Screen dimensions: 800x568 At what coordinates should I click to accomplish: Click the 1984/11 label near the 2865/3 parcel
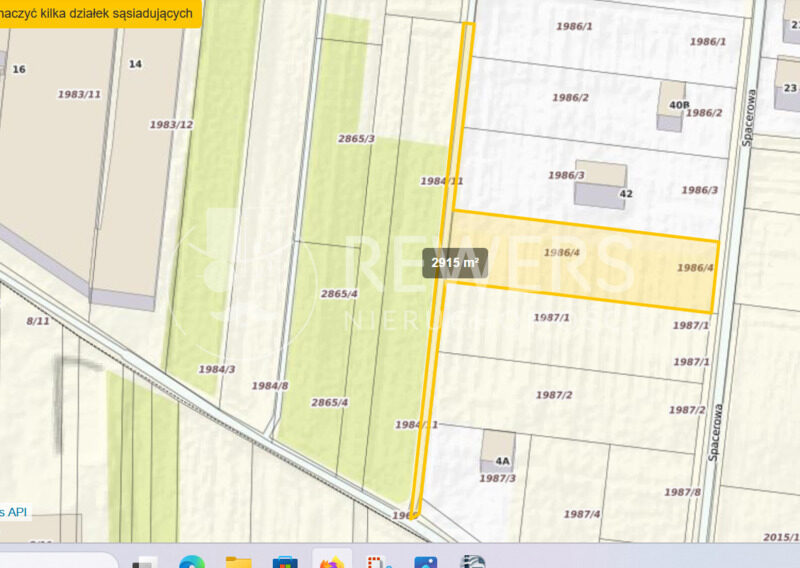[441, 181]
